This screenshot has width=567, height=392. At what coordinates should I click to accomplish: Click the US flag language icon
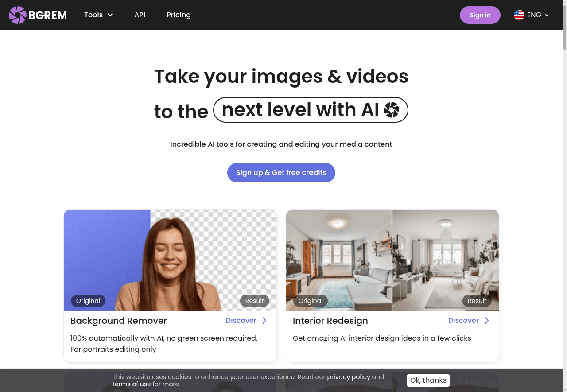click(519, 15)
